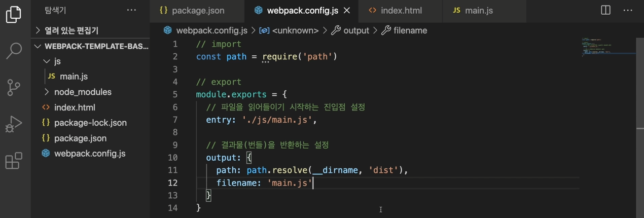
Task: Click the 'main.js' filename string on line 12
Action: pyautogui.click(x=290, y=183)
